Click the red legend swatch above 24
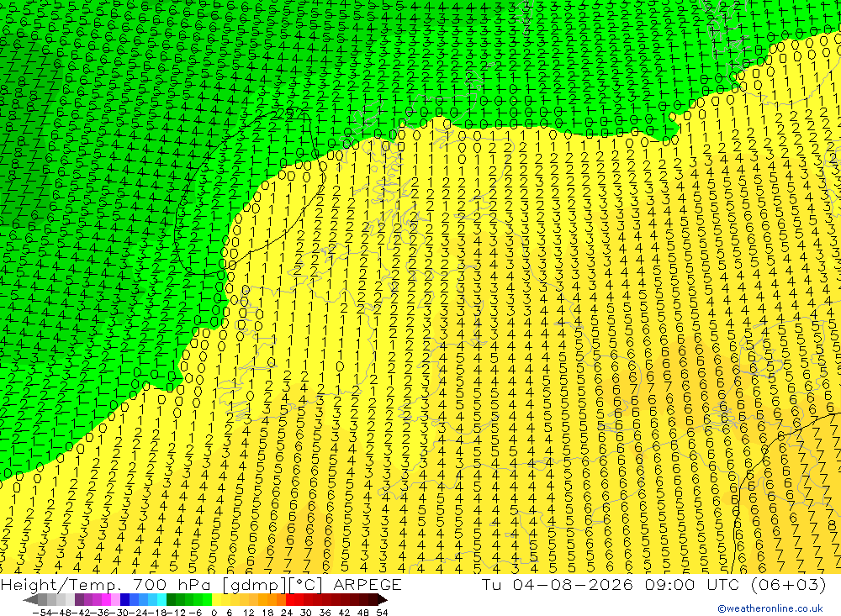 click(289, 600)
